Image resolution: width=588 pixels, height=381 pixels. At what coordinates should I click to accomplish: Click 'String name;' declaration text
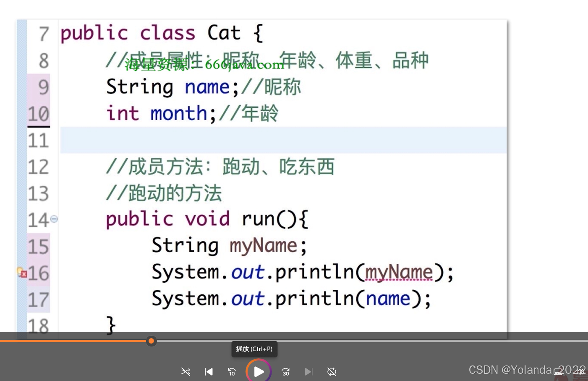[172, 87]
